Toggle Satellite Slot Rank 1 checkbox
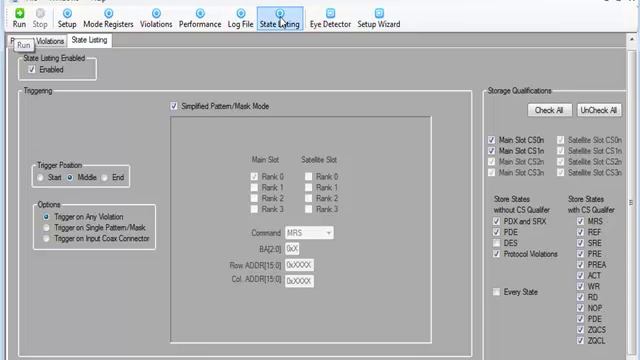640x360 pixels. [x=309, y=187]
